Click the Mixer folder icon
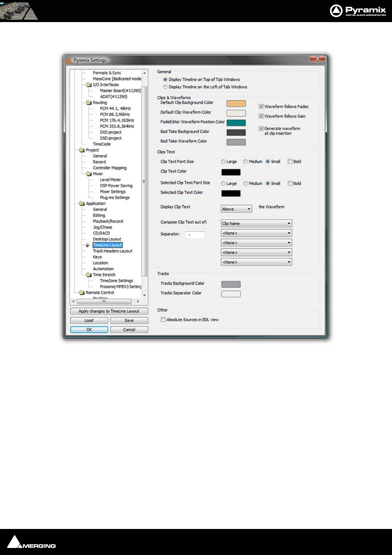This screenshot has width=392, height=555. [x=89, y=174]
